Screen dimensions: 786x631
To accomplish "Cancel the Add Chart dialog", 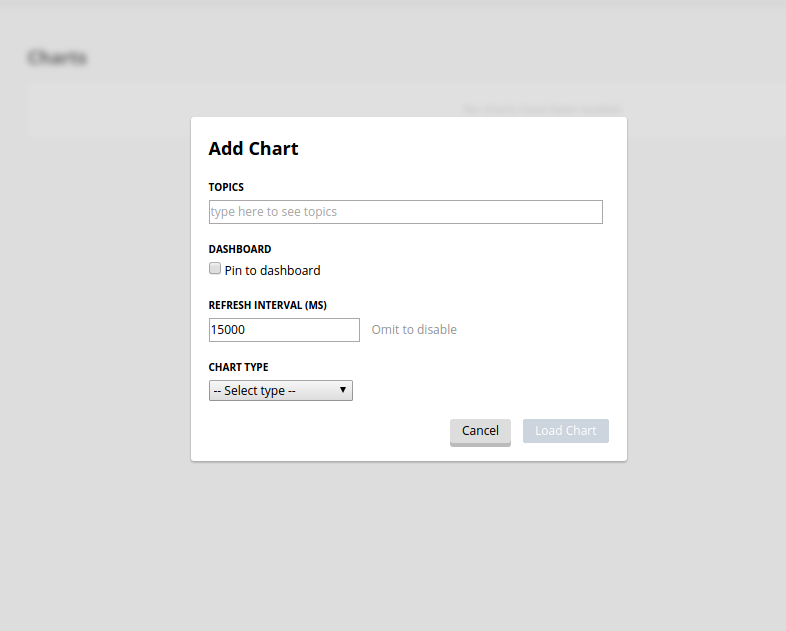I will 480,432.
